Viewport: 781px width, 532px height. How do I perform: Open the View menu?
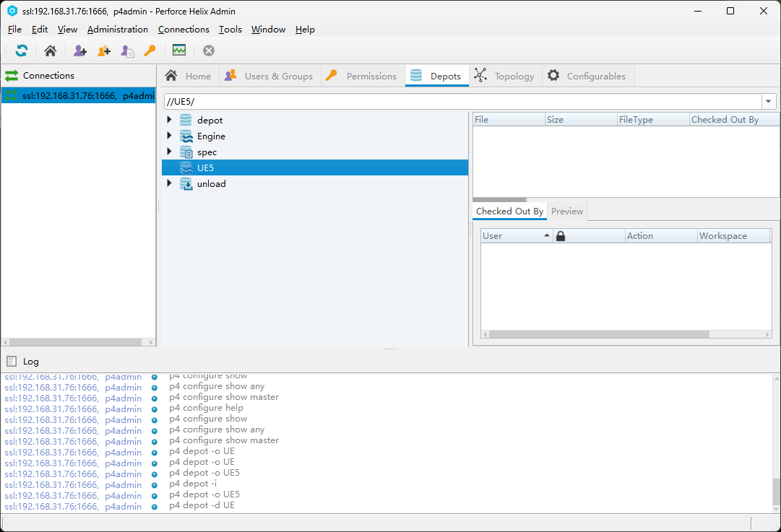coord(67,30)
